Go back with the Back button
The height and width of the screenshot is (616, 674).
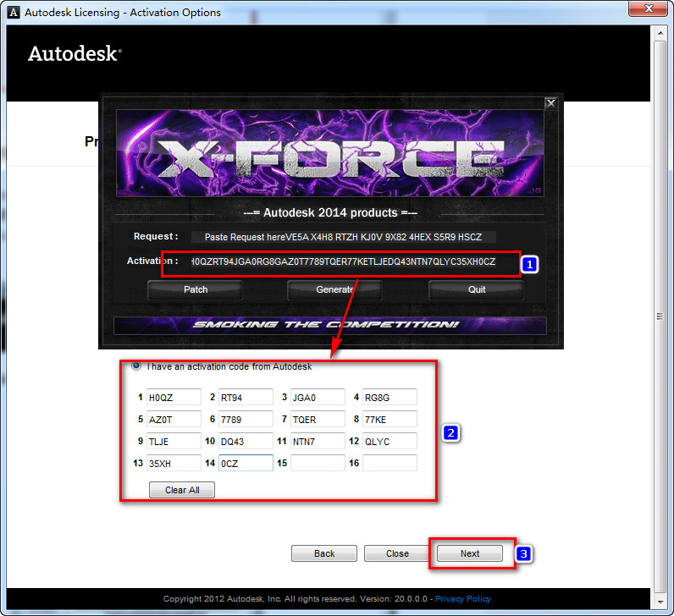pyautogui.click(x=324, y=553)
